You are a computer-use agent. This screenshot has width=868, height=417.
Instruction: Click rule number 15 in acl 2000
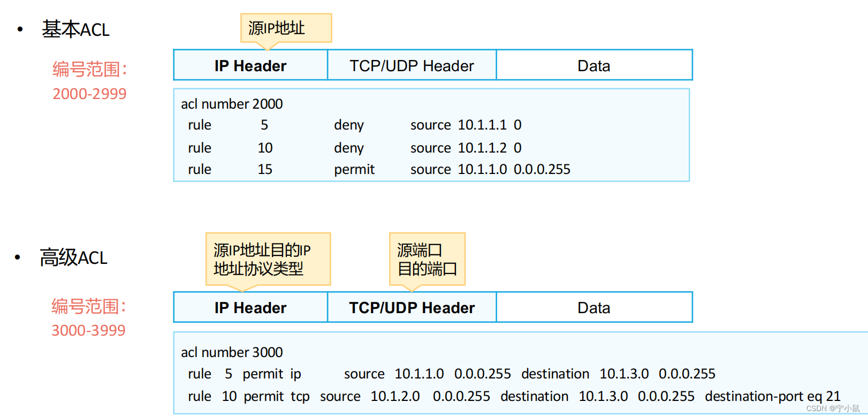tap(265, 169)
